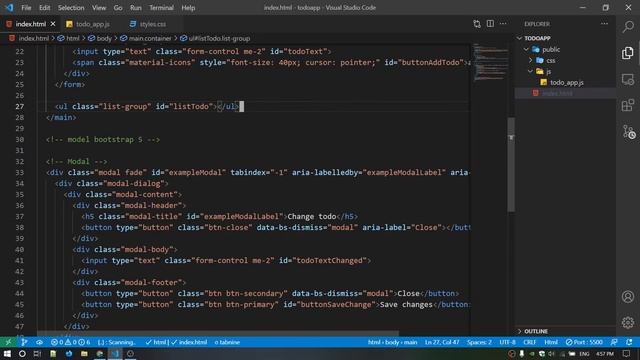640x360 pixels.
Task: Open the editor More Actions ellipsis
Action: click(x=503, y=24)
